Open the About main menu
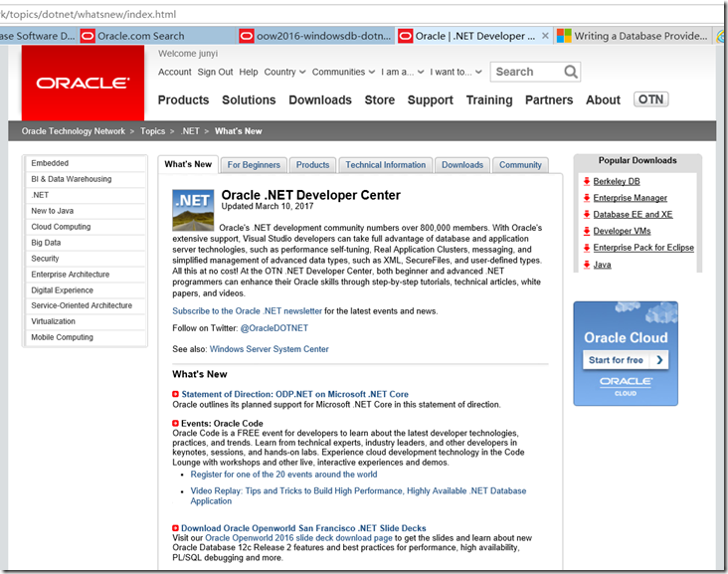The height and width of the screenshot is (574, 728). click(x=603, y=99)
